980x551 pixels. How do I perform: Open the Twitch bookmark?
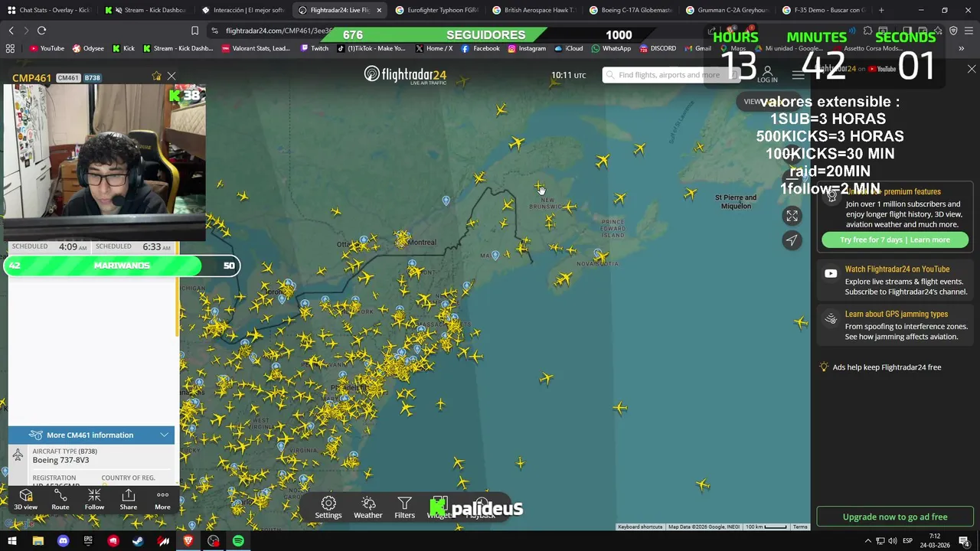(315, 48)
